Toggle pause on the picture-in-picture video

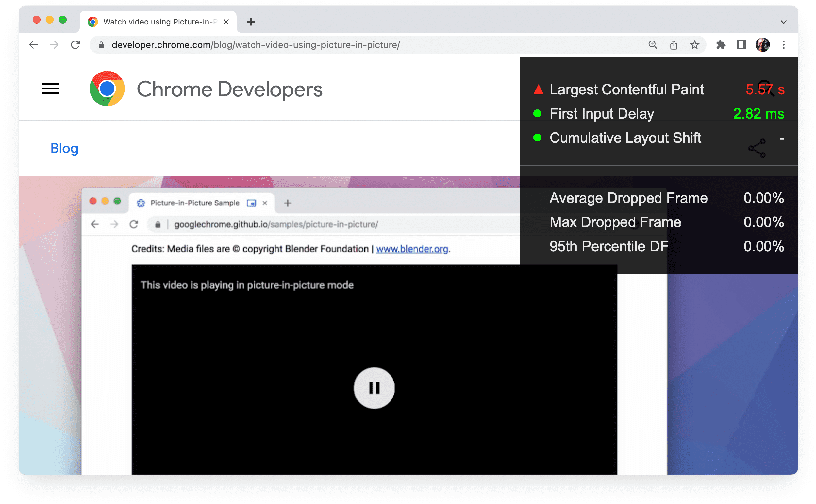(374, 387)
